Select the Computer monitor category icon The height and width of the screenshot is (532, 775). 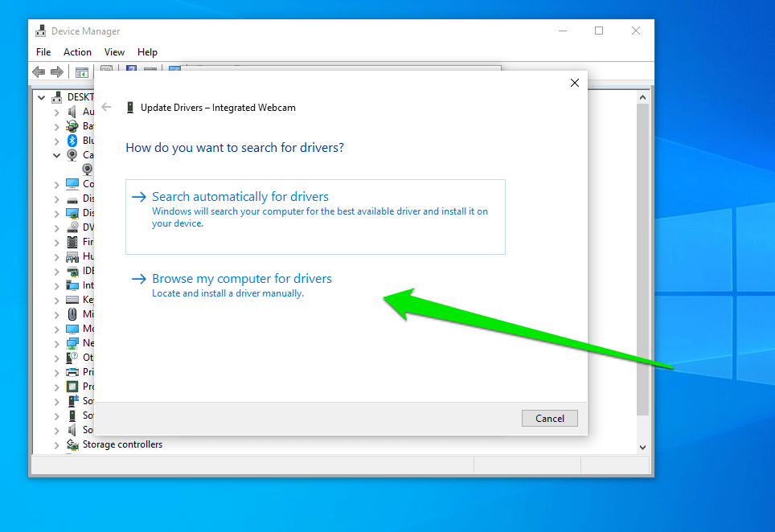[x=72, y=184]
